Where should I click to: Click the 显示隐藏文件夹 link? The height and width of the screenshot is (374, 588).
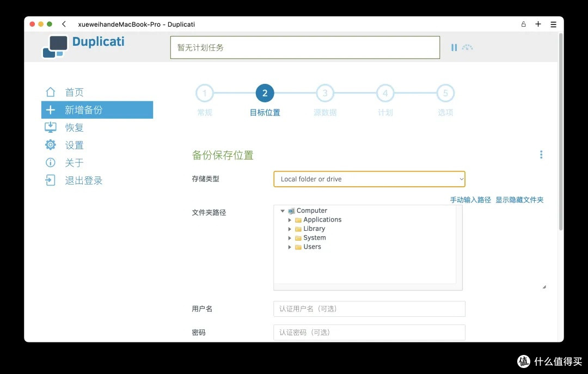tap(519, 200)
